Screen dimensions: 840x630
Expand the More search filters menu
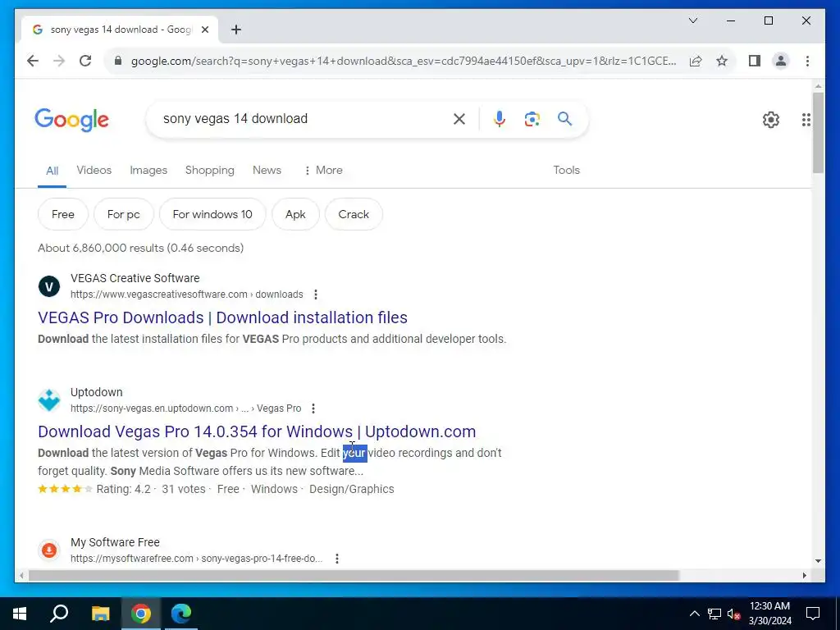(x=323, y=171)
